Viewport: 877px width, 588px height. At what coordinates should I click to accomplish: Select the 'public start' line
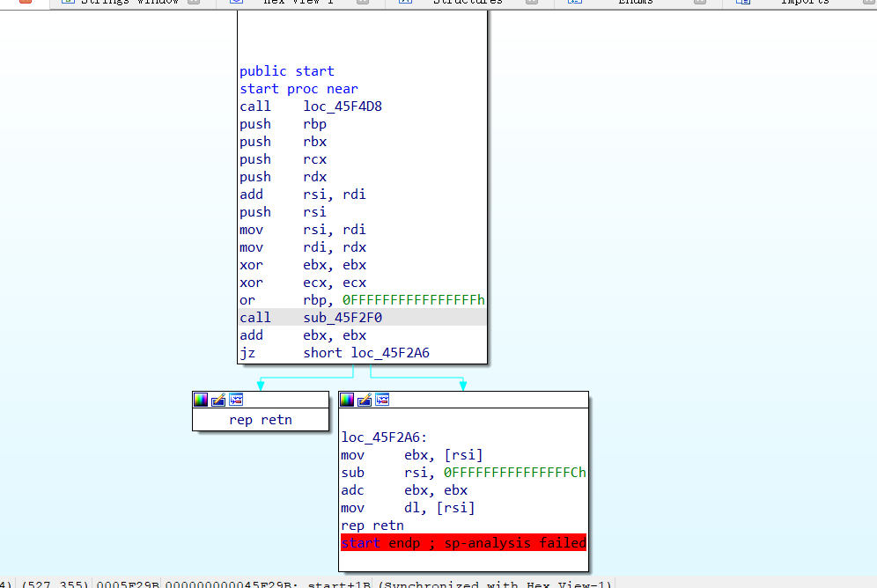[x=287, y=71]
